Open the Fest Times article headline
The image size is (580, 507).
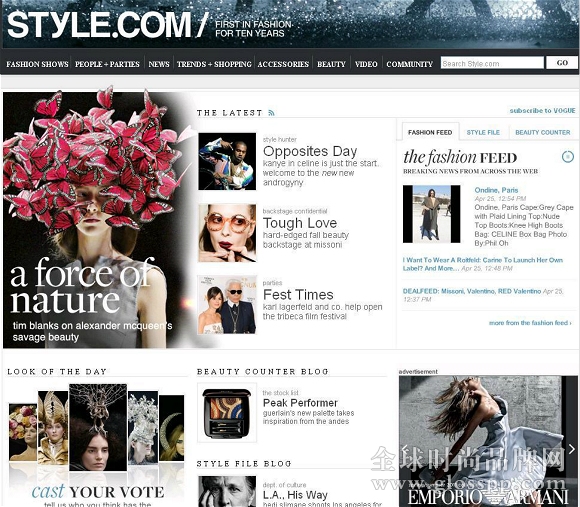pos(298,295)
